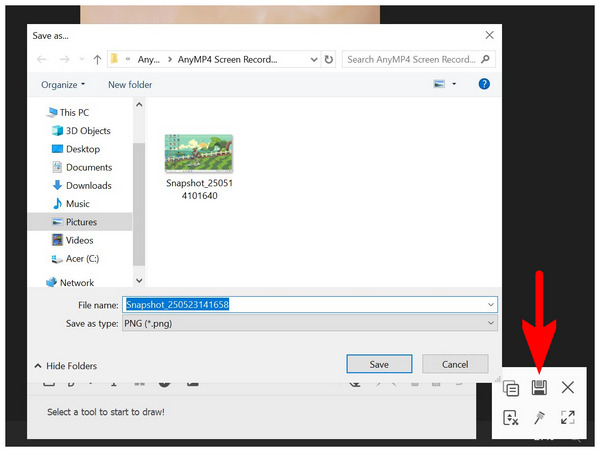600x452 pixels.
Task: Go up one folder level with the up arrow
Action: pos(97,59)
